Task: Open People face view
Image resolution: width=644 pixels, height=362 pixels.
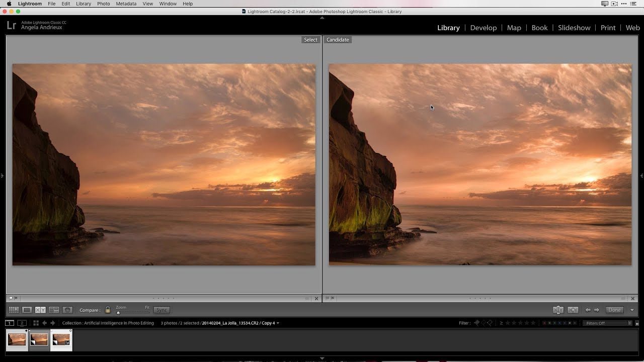Action: (x=67, y=310)
